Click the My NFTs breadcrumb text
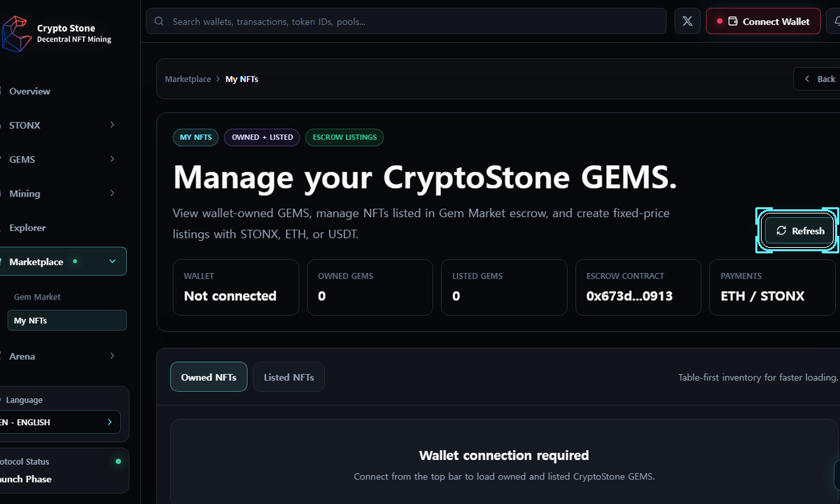840x504 pixels. click(241, 79)
